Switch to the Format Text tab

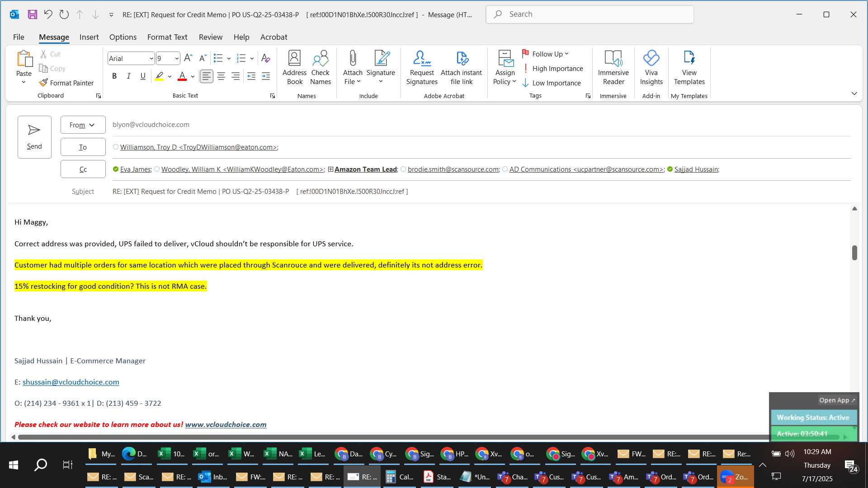pos(167,37)
